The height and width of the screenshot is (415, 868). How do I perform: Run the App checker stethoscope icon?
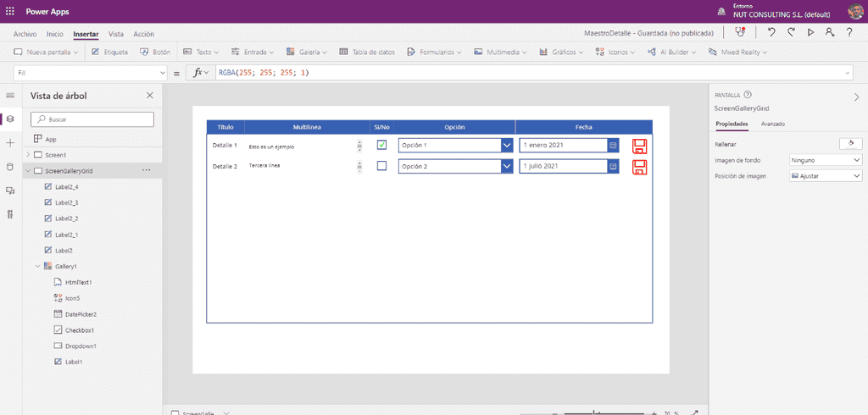pyautogui.click(x=740, y=33)
